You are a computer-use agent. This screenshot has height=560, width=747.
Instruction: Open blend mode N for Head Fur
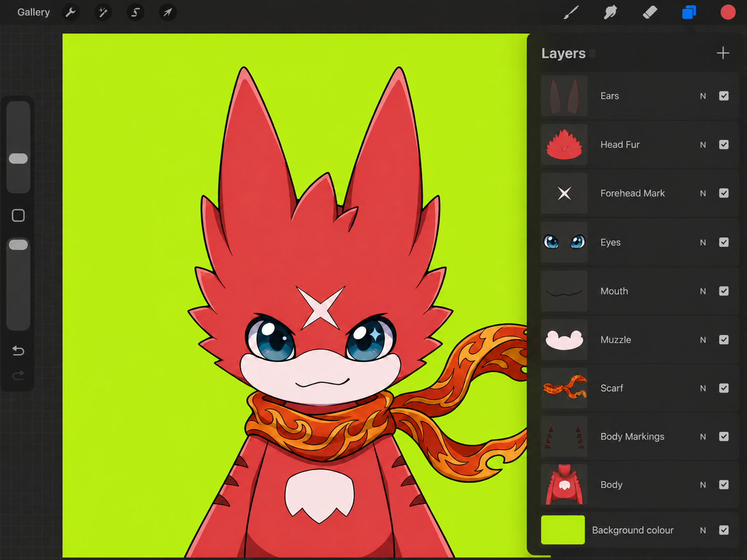[703, 145]
